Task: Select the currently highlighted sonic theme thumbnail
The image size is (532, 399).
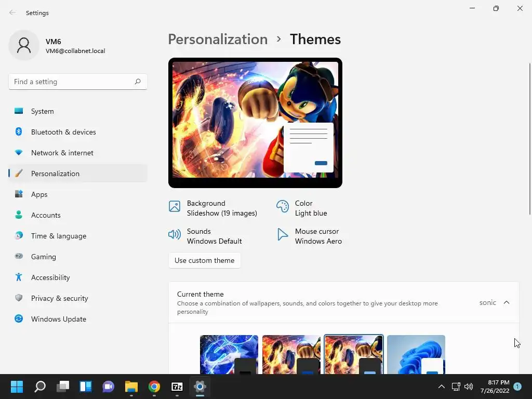Action: (353, 354)
